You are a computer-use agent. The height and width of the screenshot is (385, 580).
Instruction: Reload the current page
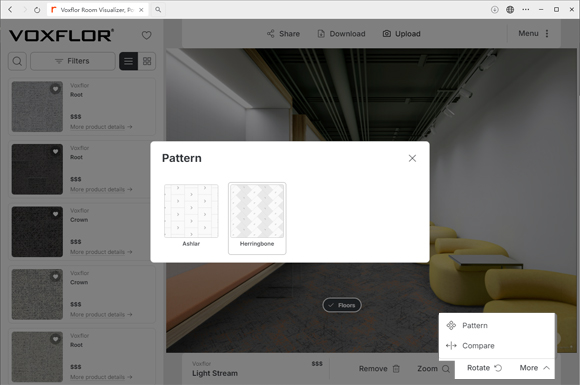37,10
